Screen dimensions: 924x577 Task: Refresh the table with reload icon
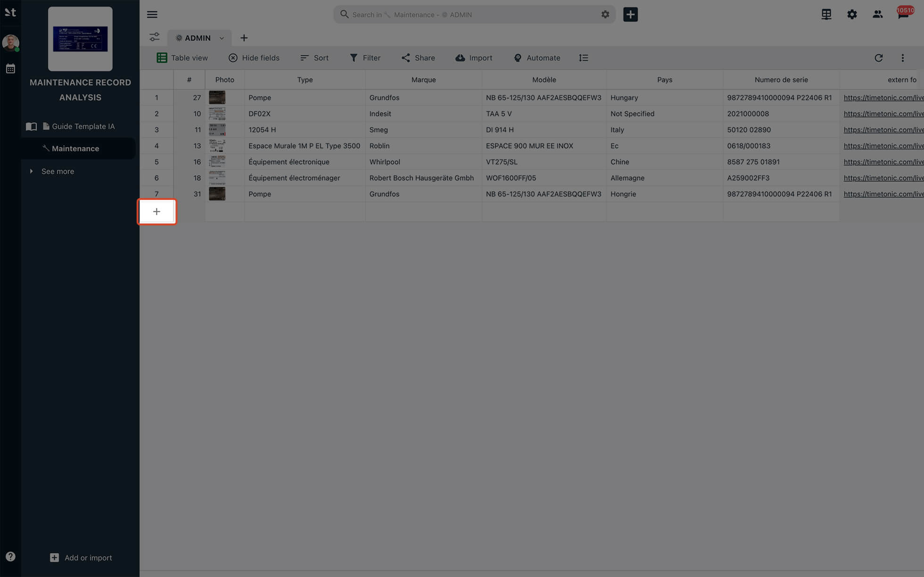point(878,58)
